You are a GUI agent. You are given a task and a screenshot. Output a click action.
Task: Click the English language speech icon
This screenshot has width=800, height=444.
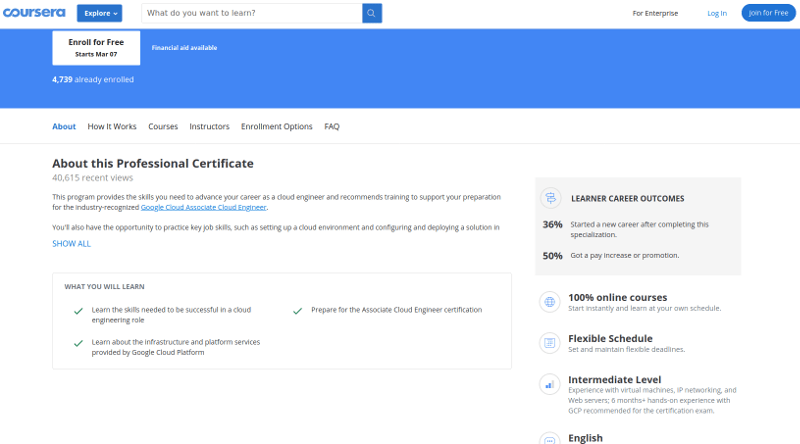[549, 439]
